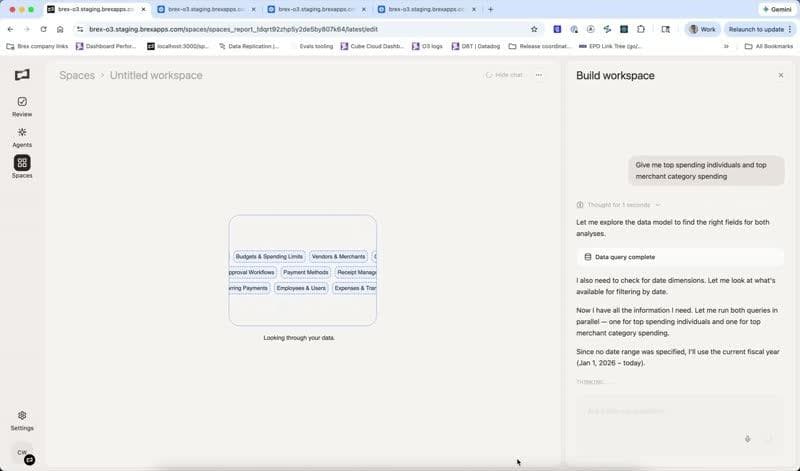Click the microphone icon in chat input

pos(747,438)
